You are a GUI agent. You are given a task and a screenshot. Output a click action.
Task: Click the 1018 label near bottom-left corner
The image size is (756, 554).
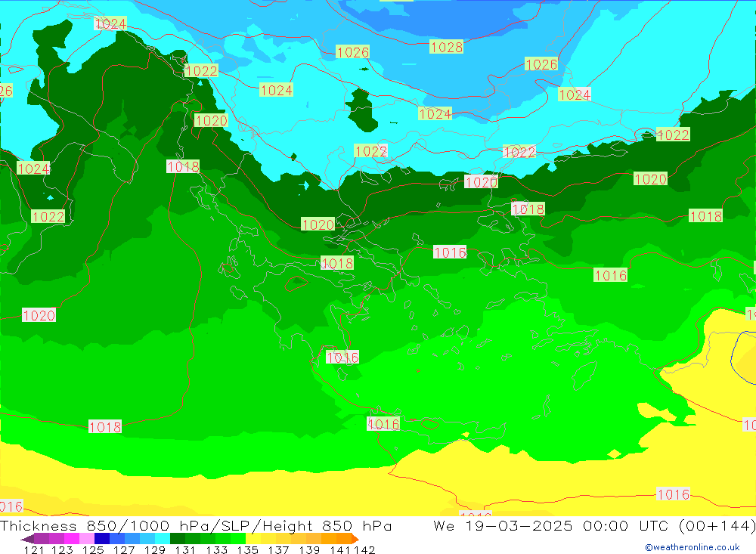[104, 427]
